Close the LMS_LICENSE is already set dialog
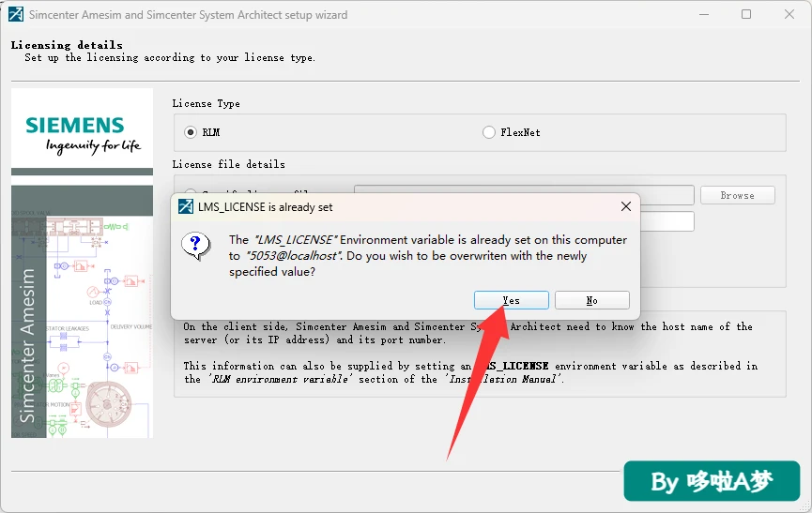Viewport: 812px width, 513px height. (x=625, y=206)
